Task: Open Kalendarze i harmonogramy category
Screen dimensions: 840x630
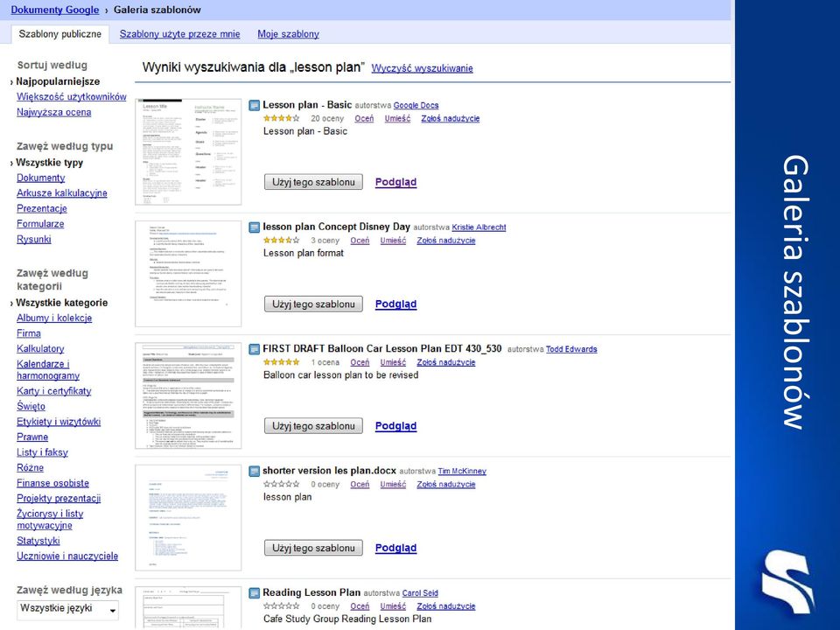Action: [x=47, y=369]
